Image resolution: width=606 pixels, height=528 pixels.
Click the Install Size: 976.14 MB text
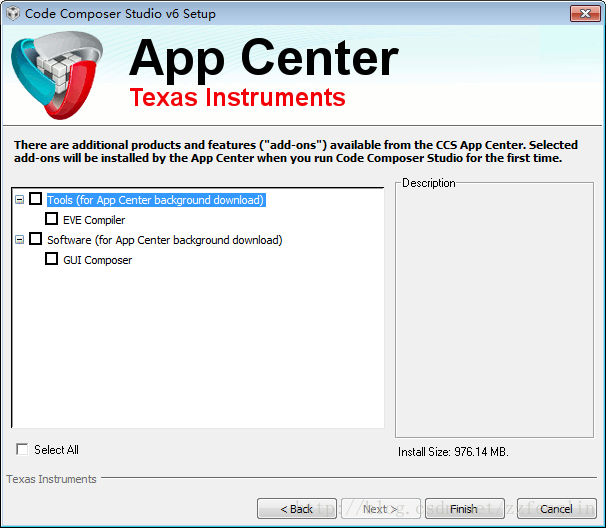coord(453,452)
